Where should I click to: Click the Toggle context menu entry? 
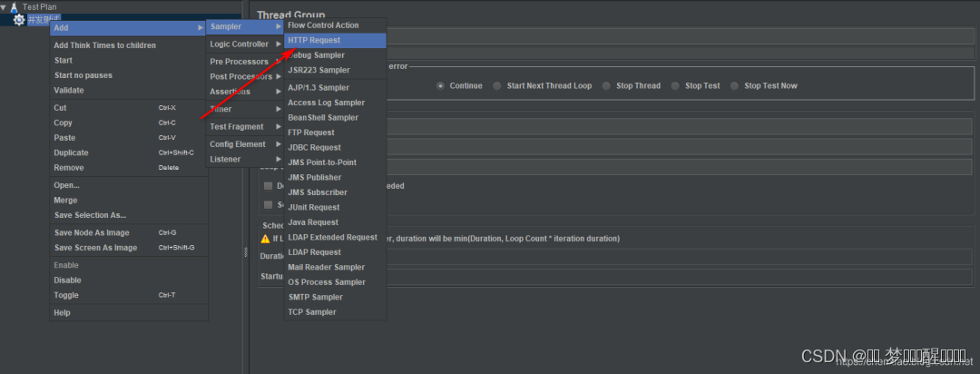coord(129,295)
